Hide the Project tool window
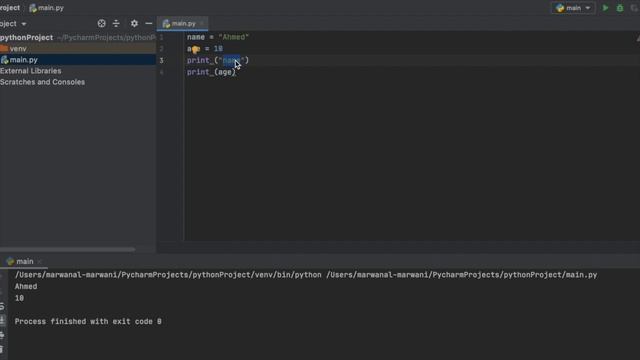 pos(149,24)
